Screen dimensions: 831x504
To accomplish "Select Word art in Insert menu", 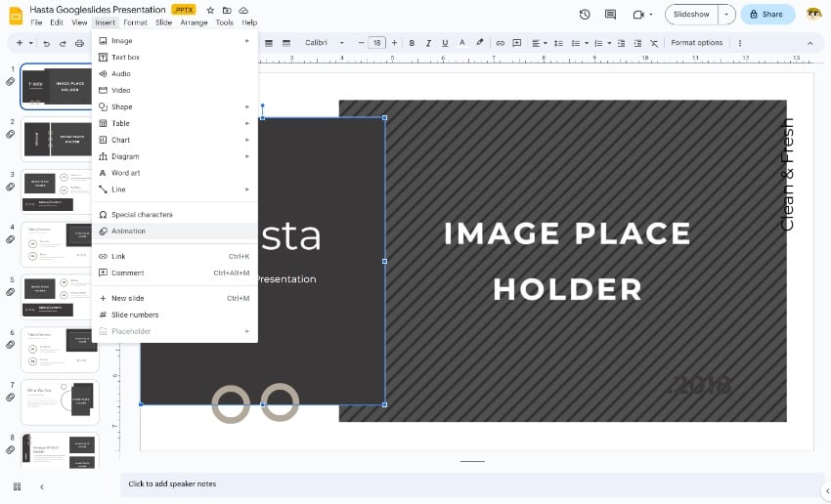I will pos(125,173).
